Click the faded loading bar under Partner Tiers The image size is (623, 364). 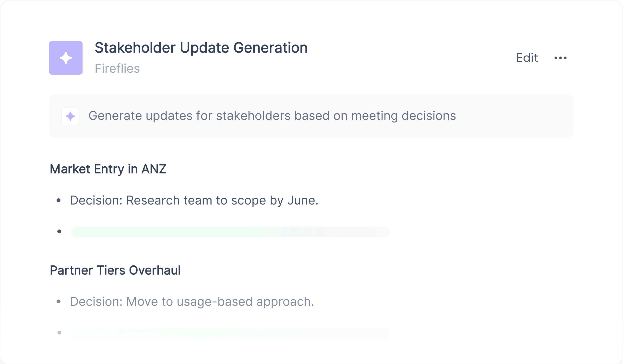pyautogui.click(x=230, y=333)
